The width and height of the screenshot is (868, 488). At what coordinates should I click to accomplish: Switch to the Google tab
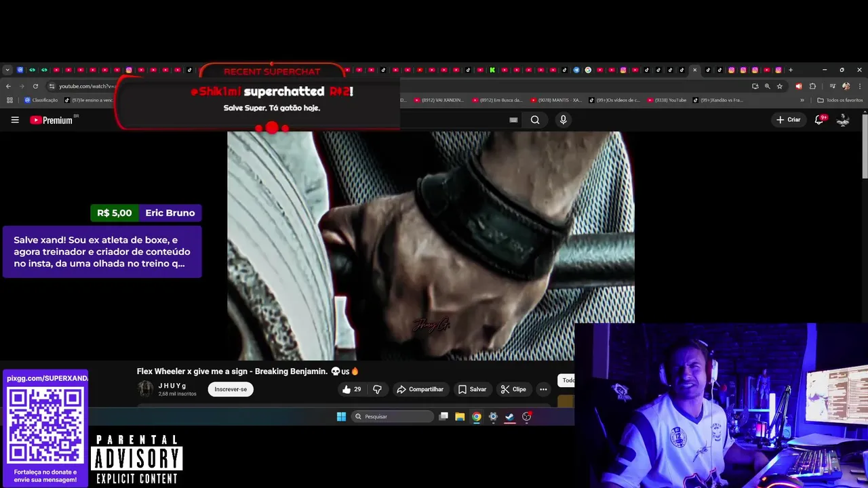[588, 70]
